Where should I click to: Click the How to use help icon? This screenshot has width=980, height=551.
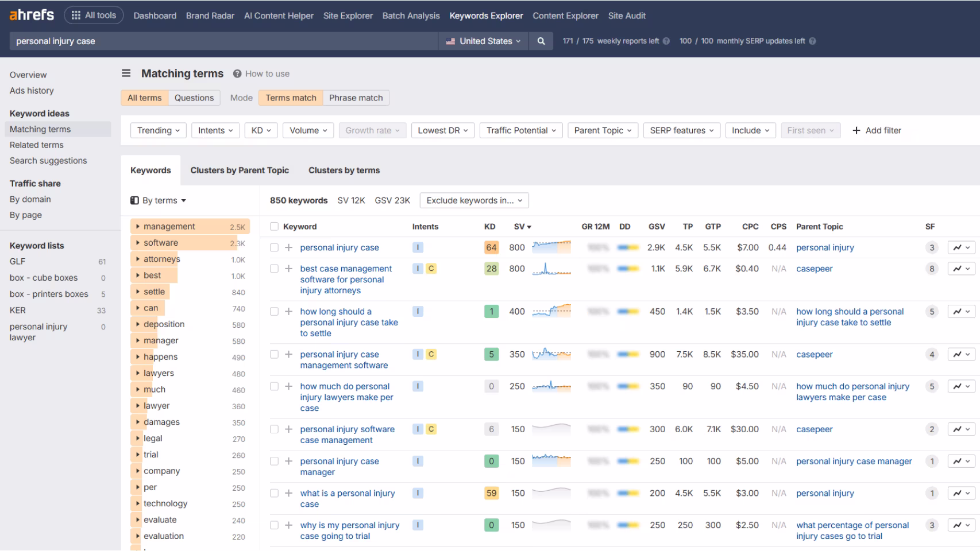[237, 74]
